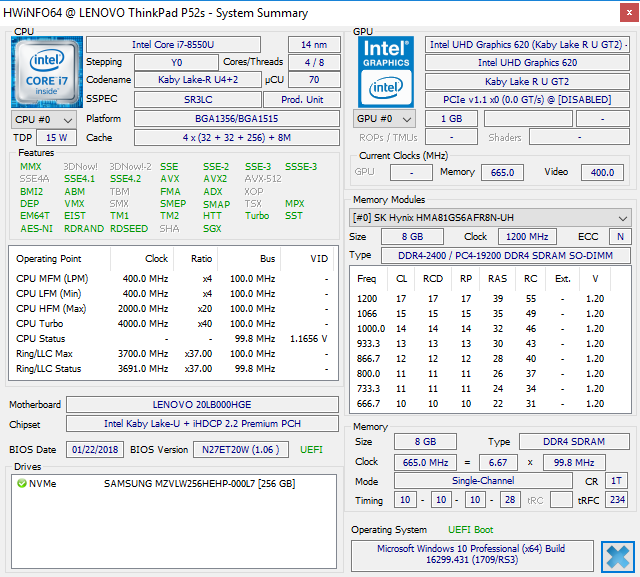Click the Intel Core i7-8550U name field
The height and width of the screenshot is (577, 640).
[x=173, y=44]
